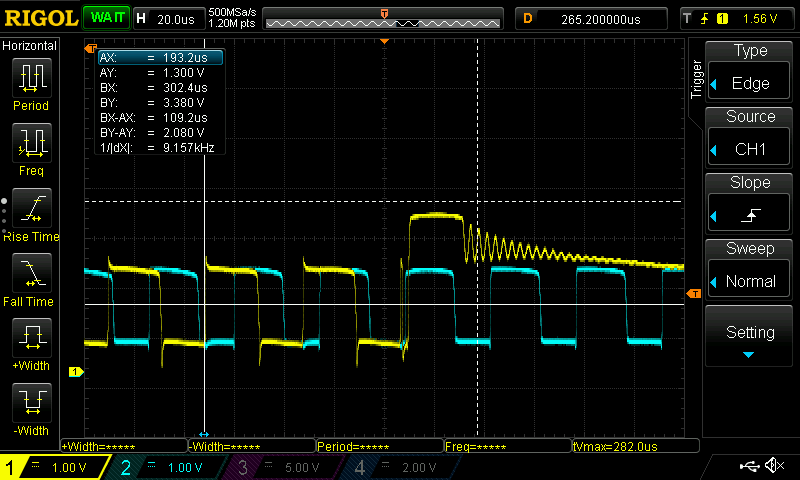Click the Horizontal menu label
The height and width of the screenshot is (480, 800).
[30, 46]
